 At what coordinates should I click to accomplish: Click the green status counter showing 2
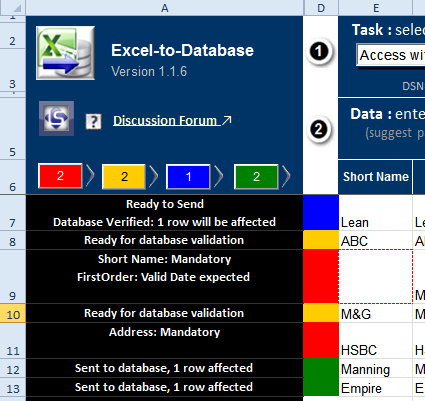coord(256,176)
